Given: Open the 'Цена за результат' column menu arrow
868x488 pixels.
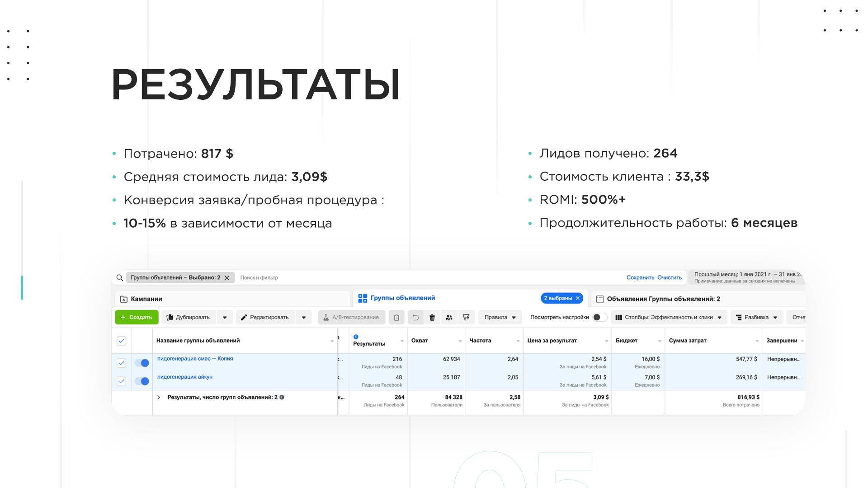Looking at the screenshot, I should pyautogui.click(x=607, y=341).
